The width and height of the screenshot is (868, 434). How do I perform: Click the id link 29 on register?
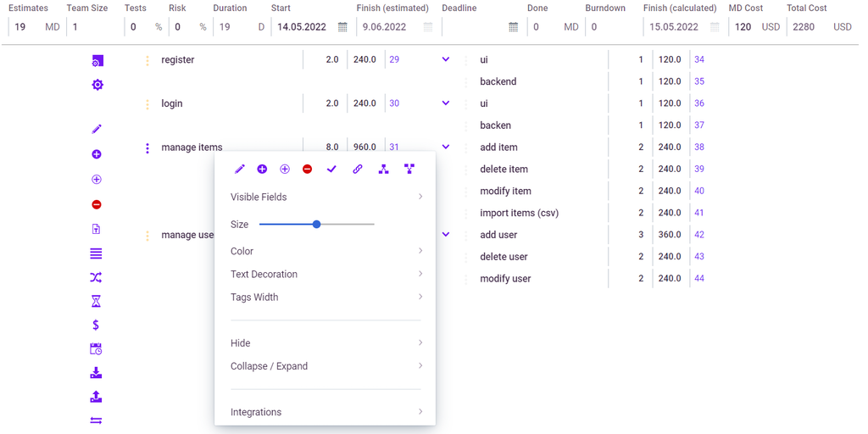(x=394, y=60)
